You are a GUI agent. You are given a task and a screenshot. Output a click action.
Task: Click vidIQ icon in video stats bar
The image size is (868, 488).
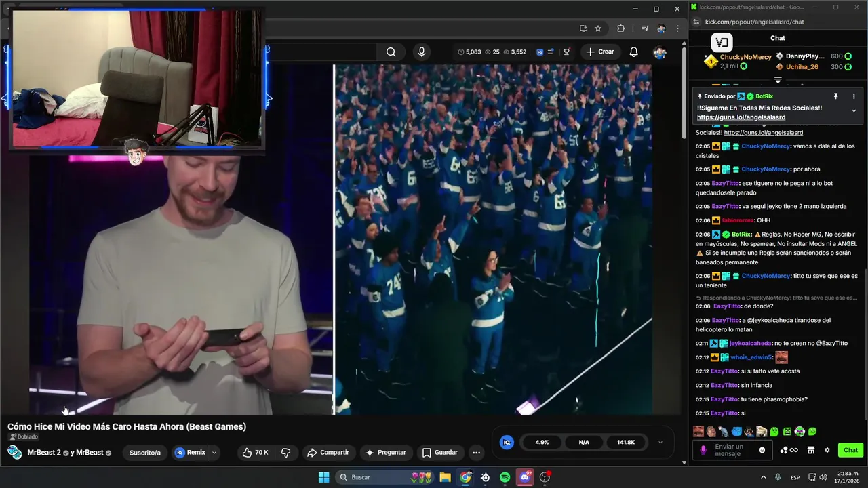coord(507,442)
